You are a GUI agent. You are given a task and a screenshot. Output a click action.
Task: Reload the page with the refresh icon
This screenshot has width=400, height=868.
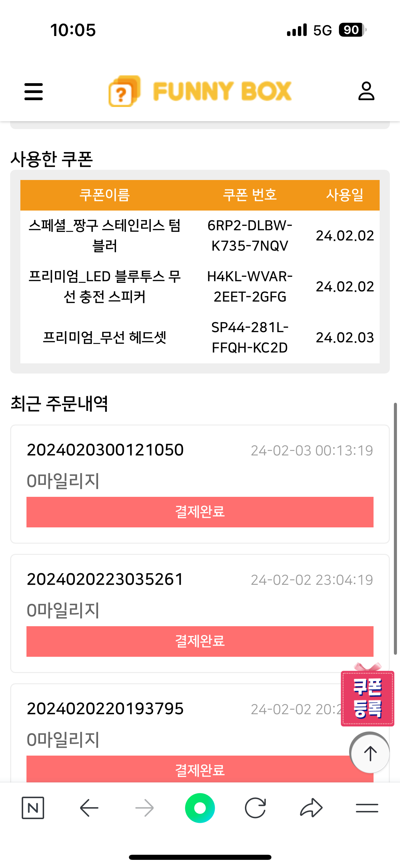(x=255, y=808)
